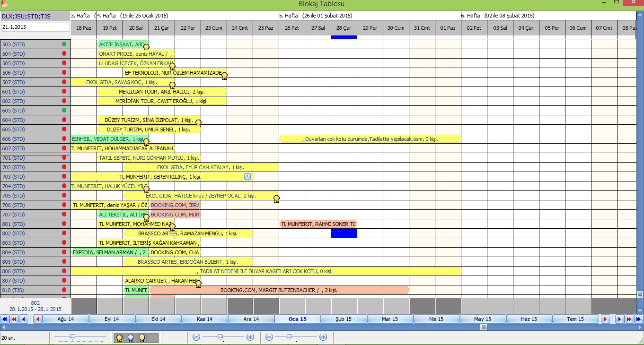Click the minus icon of the second zoom slider
The image size is (644, 345).
(x=269, y=337)
